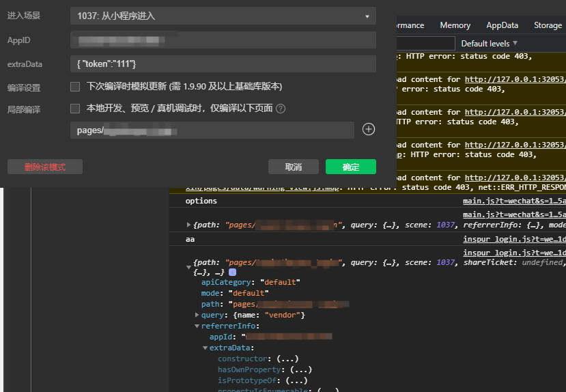Click the 删除该模式 button

pyautogui.click(x=45, y=167)
